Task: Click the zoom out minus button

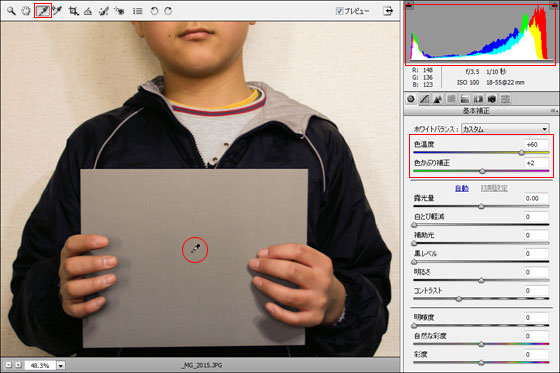Action: [9, 365]
